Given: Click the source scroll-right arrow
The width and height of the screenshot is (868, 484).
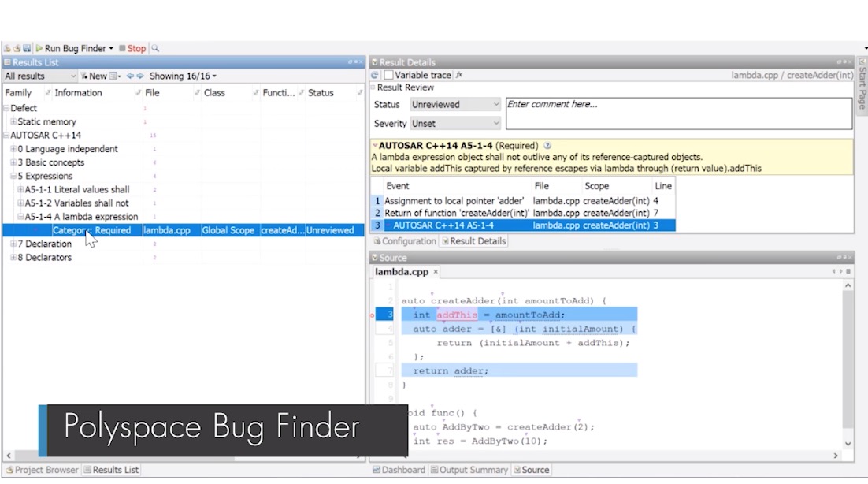Looking at the screenshot, I should (x=836, y=456).
